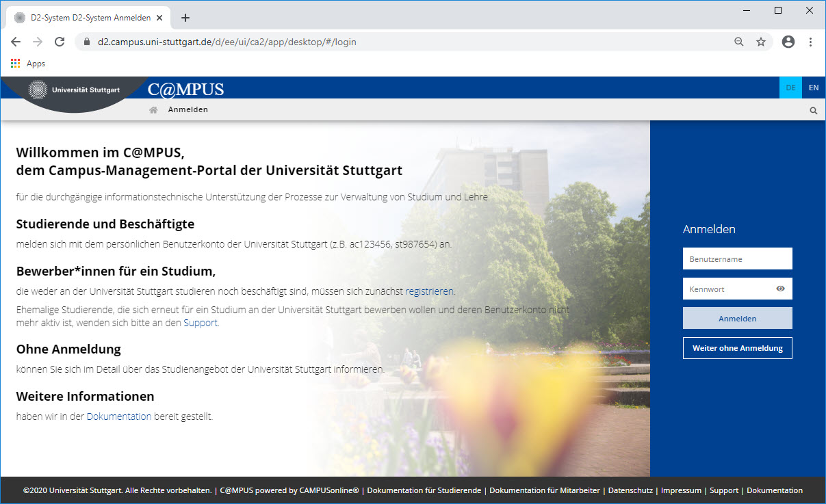Open the Datenschutz footer link
This screenshot has width=826, height=504.
pos(630,490)
